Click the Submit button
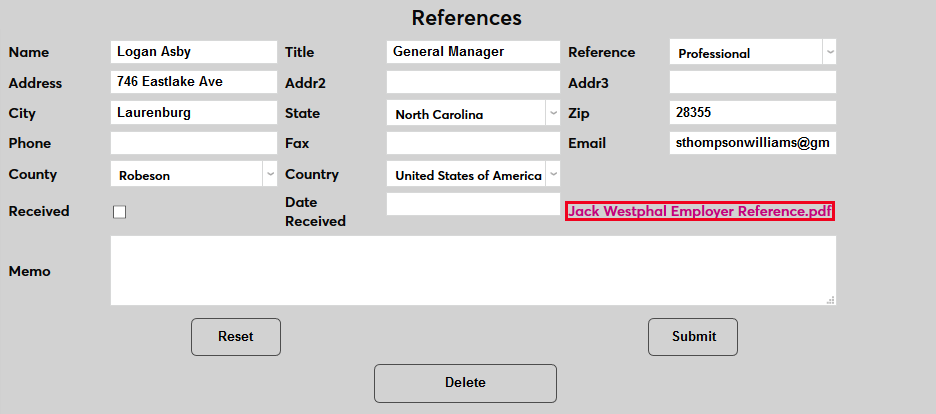Screen dimensions: 936x414 (x=693, y=337)
